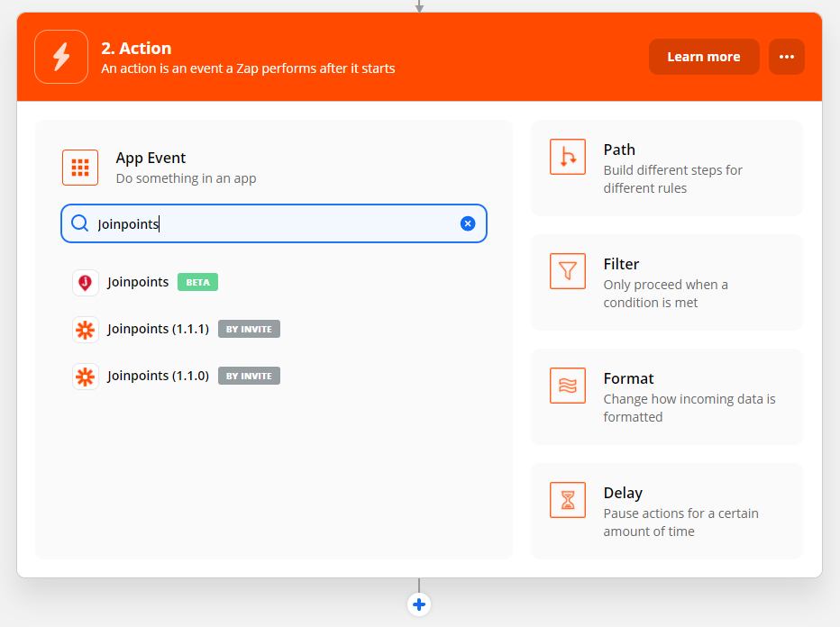Click the red Joinpoints app logo
Viewport: 840px width, 627px height.
point(86,282)
